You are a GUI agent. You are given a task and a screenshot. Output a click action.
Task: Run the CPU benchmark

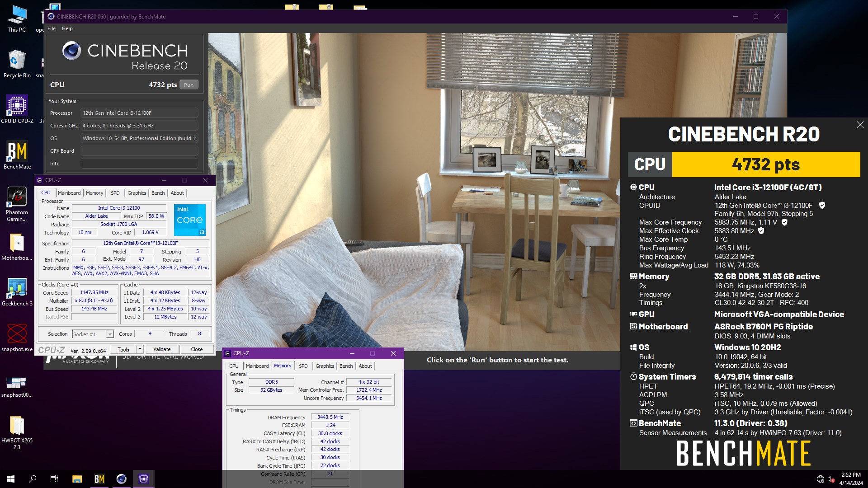[x=189, y=85]
